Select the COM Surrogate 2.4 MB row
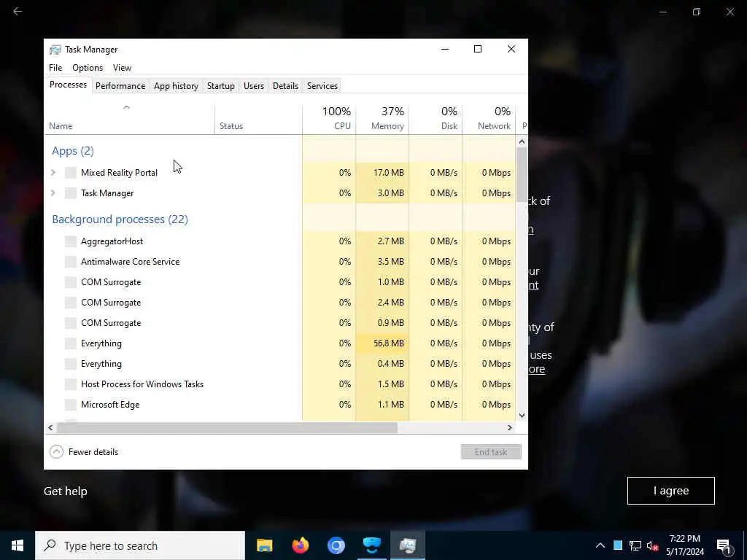The width and height of the screenshot is (747, 560). (x=280, y=303)
